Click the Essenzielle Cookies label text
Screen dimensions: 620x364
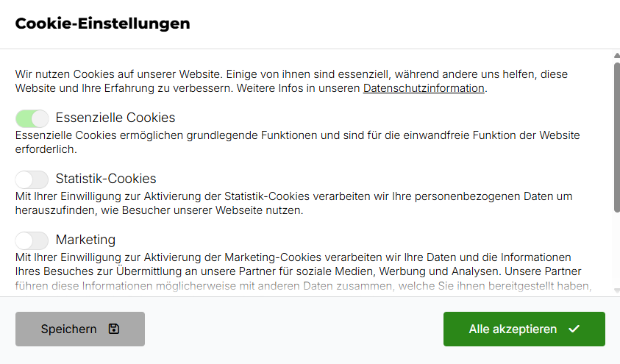(x=115, y=118)
